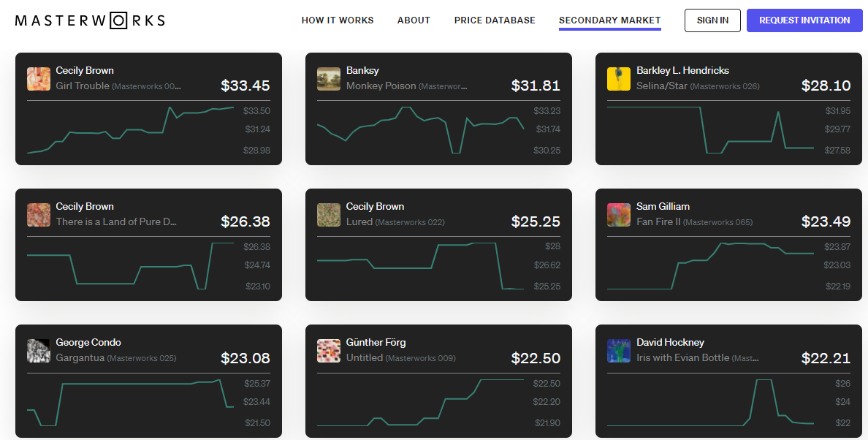Click the Sam Gilliam artist name
868x440 pixels.
[663, 206]
